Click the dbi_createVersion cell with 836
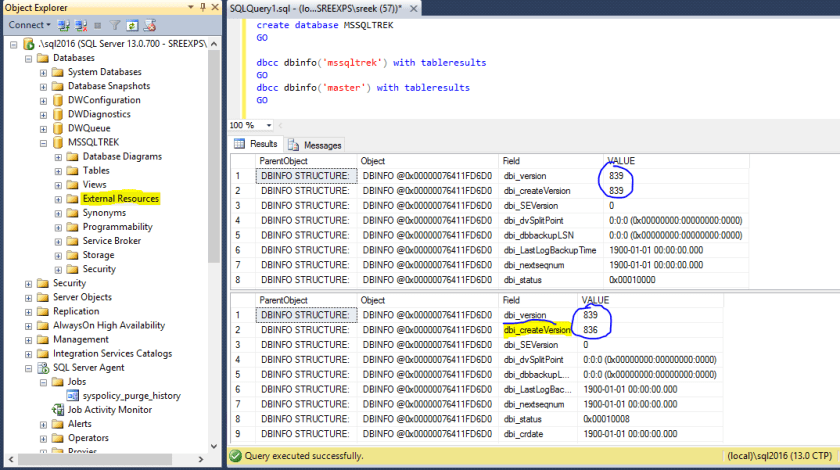840x470 pixels. click(591, 329)
